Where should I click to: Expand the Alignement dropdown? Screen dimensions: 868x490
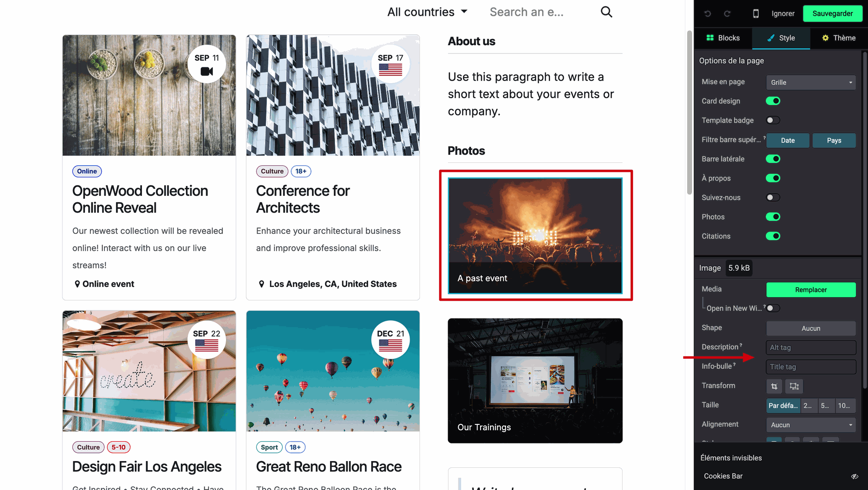point(811,425)
